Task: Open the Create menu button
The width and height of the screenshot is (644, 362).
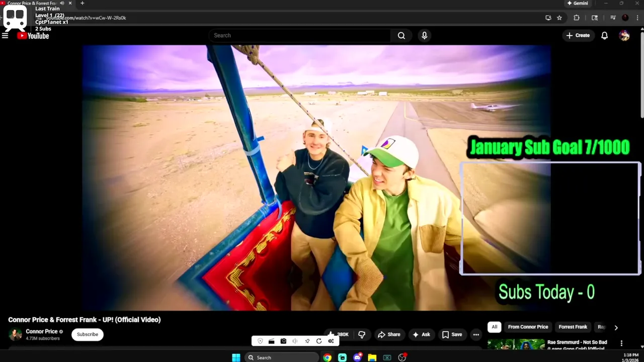Action: (x=578, y=36)
